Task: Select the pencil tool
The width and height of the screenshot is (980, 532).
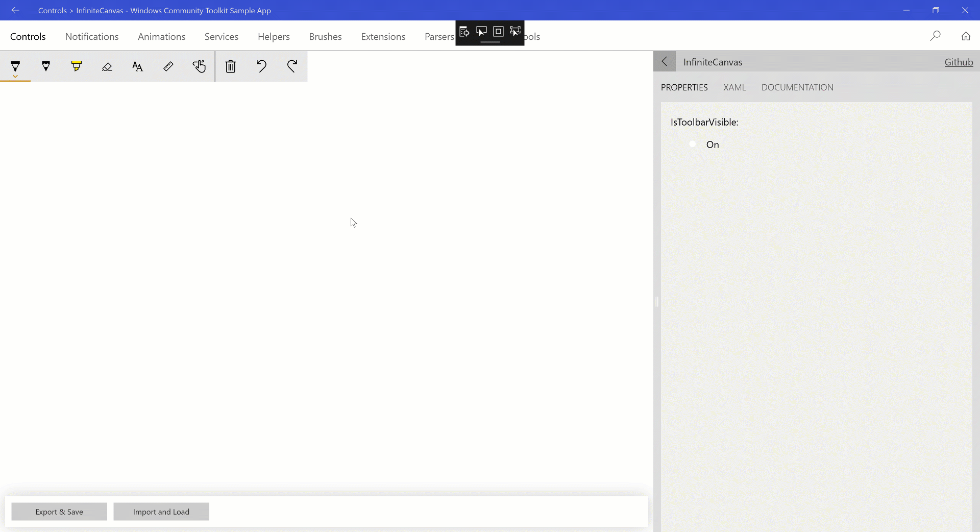Action: click(46, 66)
